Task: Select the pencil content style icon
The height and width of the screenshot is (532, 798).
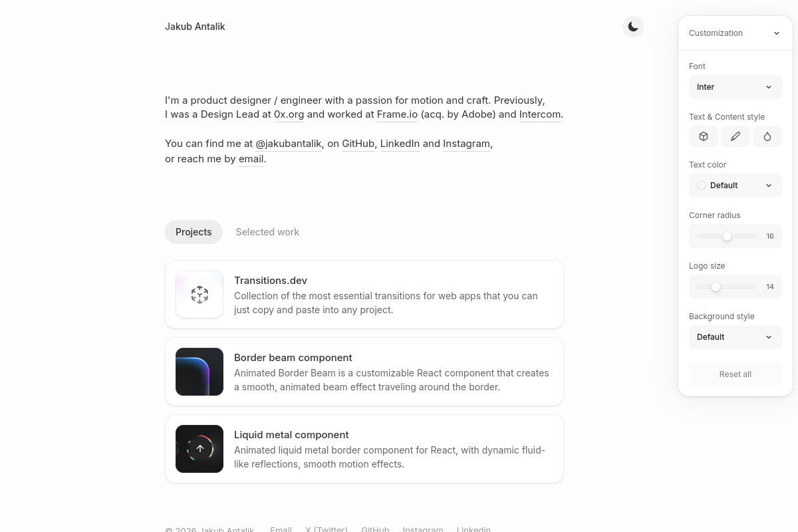Action: pos(735,136)
